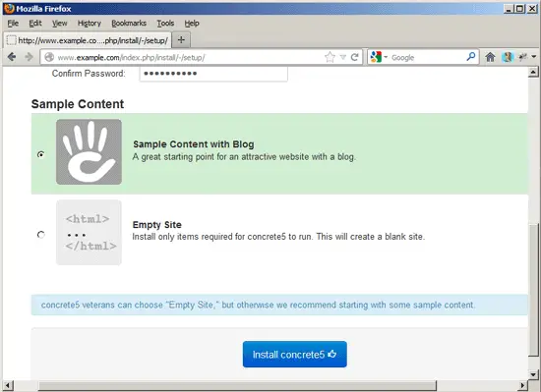Open the View menu
This screenshot has width=541, height=392.
(59, 23)
